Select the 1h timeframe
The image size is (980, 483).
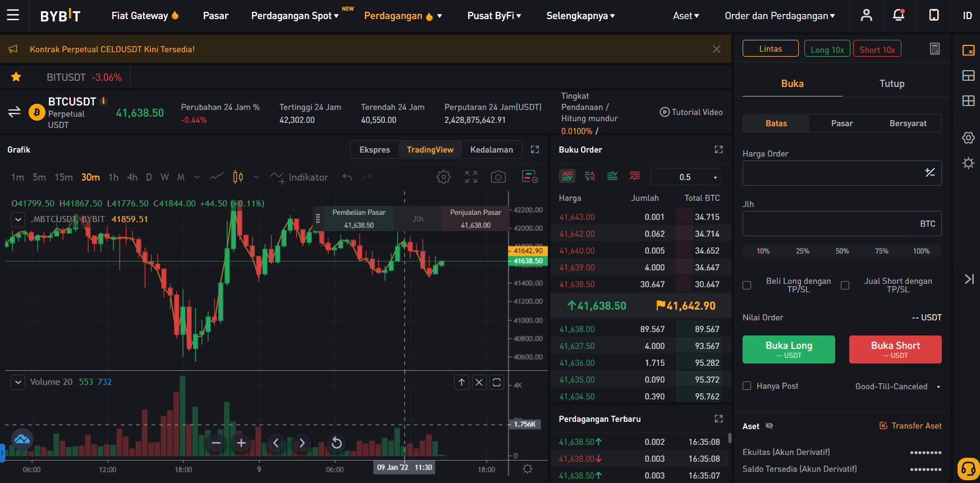tap(113, 177)
